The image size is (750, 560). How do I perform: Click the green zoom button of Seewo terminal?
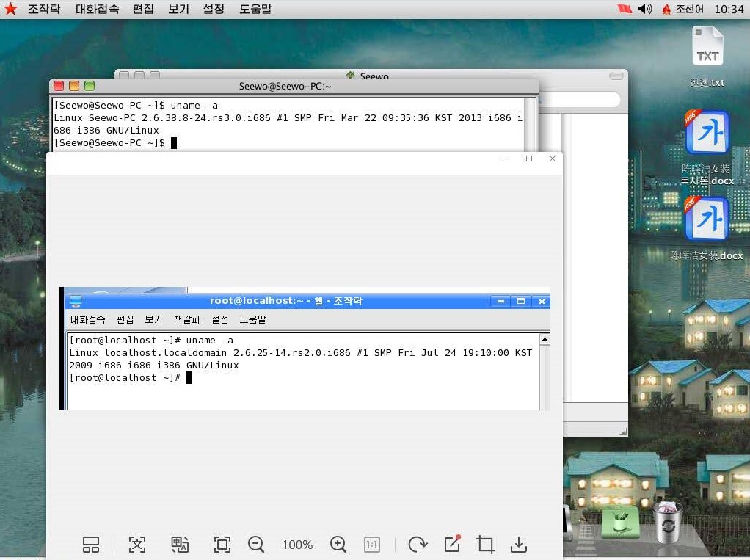pos(90,86)
